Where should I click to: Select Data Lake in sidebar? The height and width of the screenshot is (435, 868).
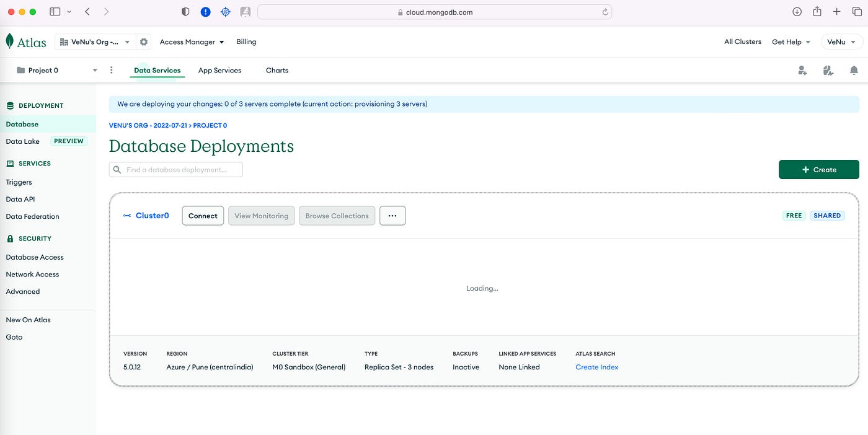click(x=22, y=141)
